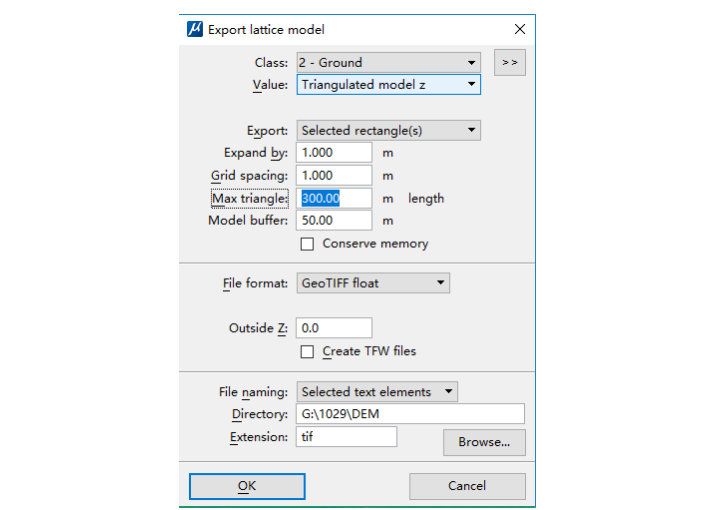This screenshot has width=712, height=510.
Task: Open the Export dropdown Selected rectangle(s)
Action: 388,130
